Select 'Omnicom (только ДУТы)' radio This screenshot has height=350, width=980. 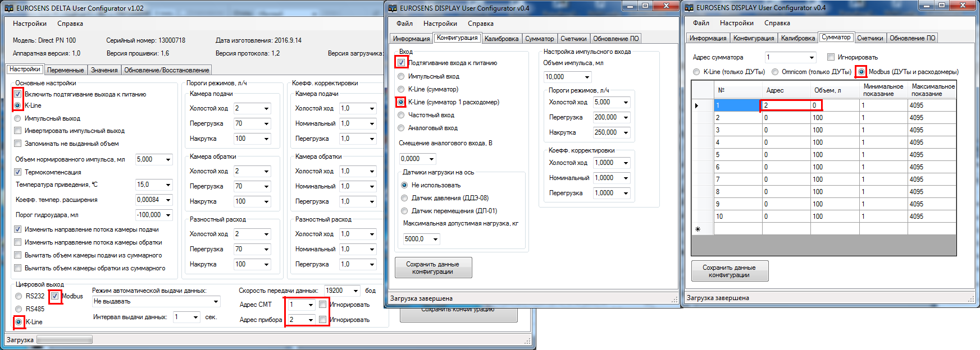coord(775,72)
